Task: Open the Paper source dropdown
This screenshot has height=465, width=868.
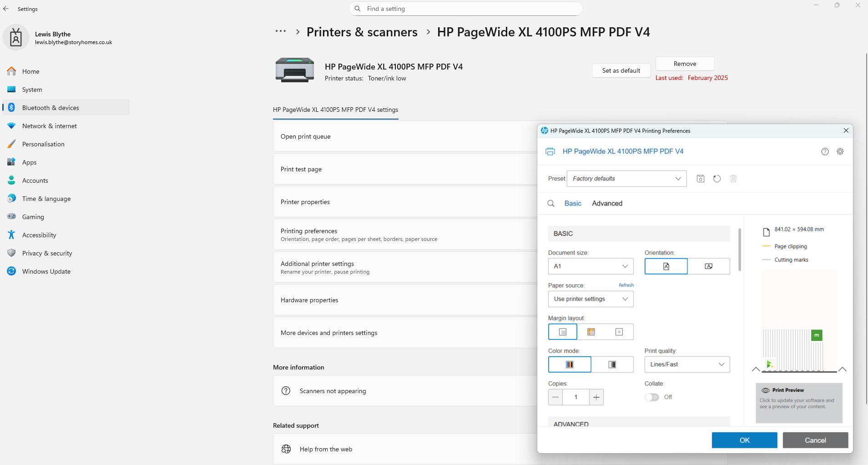Action: coord(590,299)
